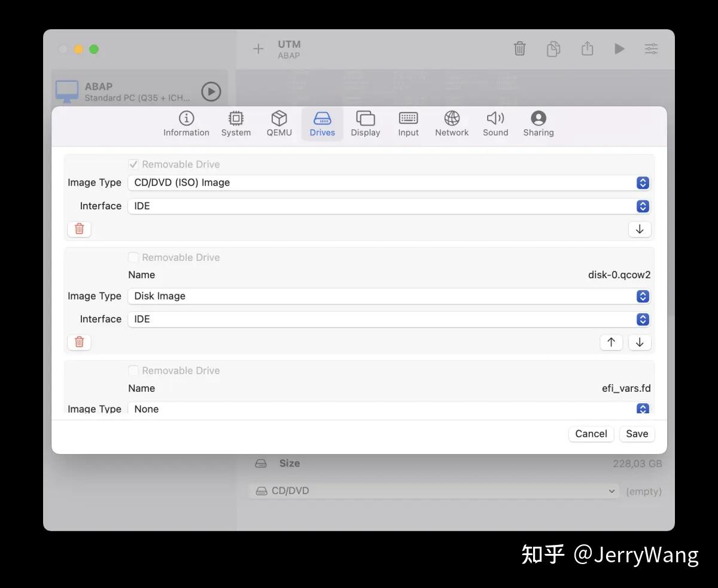Screen dimensions: 718x588
Task: Move the disk-0.qcow2 drive down
Action: (x=639, y=342)
